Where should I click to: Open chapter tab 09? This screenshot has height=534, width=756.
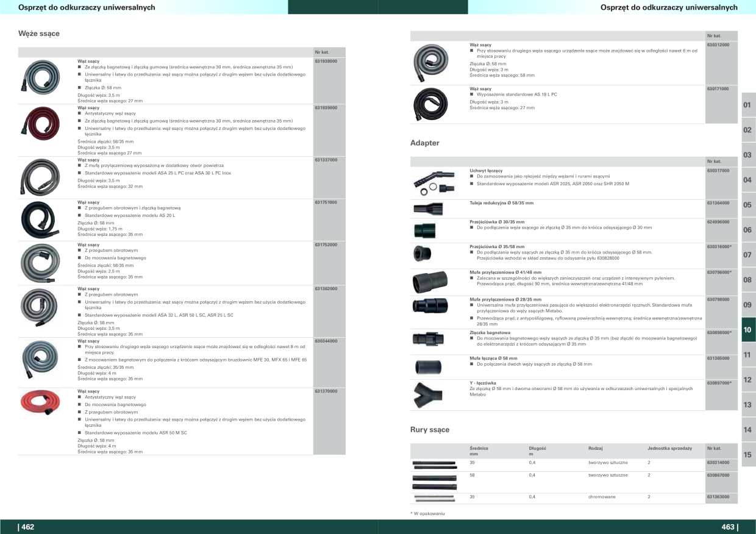tap(747, 305)
